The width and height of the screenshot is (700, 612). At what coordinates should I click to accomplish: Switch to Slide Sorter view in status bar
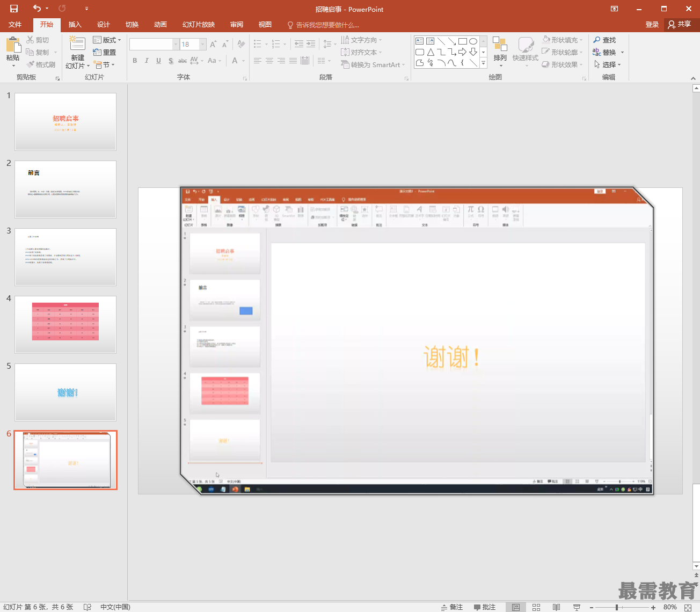536,607
